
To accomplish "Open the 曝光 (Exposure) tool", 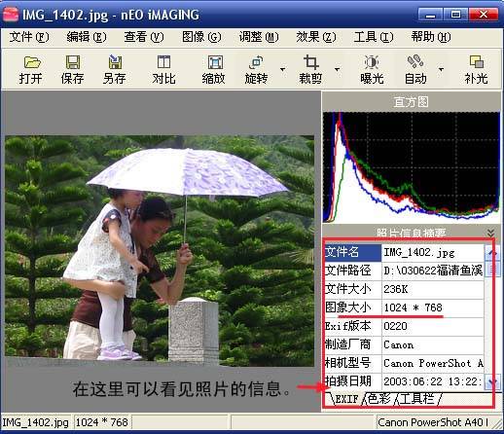I will (372, 69).
